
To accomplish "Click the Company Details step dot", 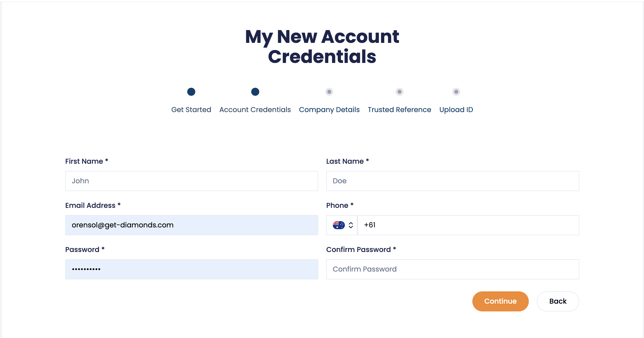I will click(329, 92).
